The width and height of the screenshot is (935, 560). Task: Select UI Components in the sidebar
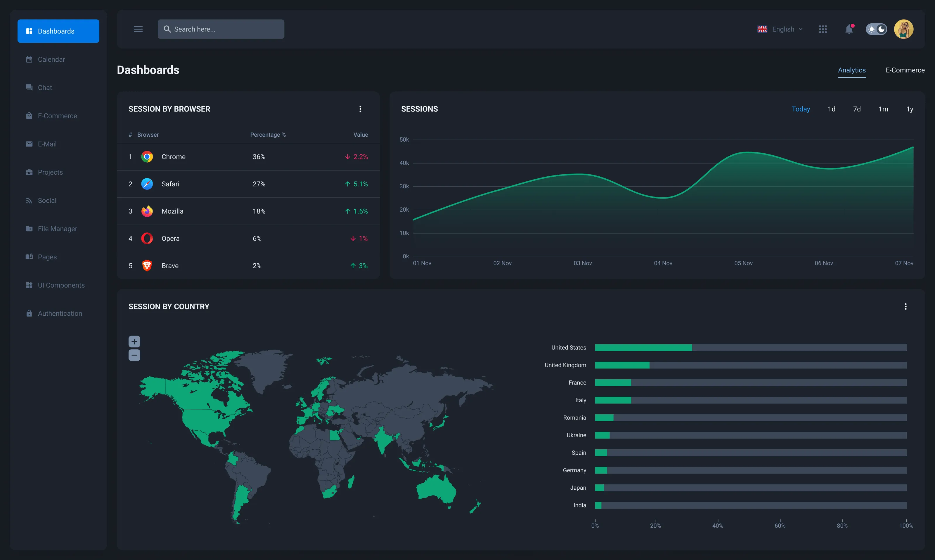coord(61,285)
